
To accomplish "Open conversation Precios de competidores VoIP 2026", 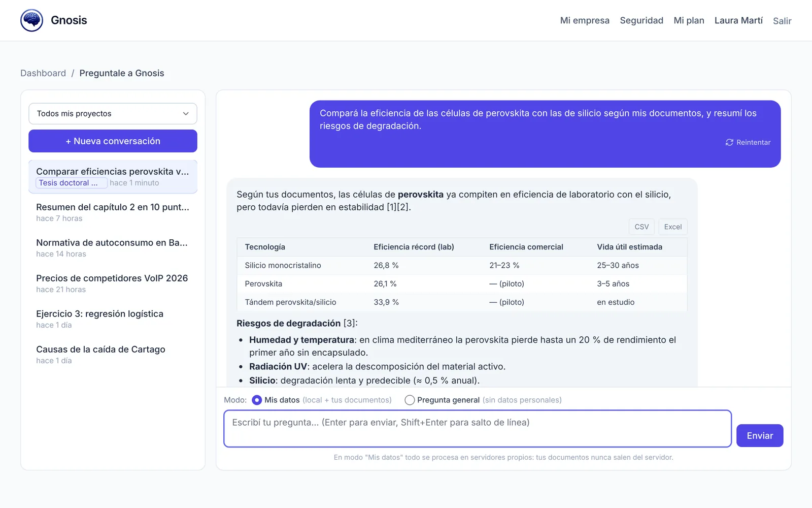I will point(113,283).
